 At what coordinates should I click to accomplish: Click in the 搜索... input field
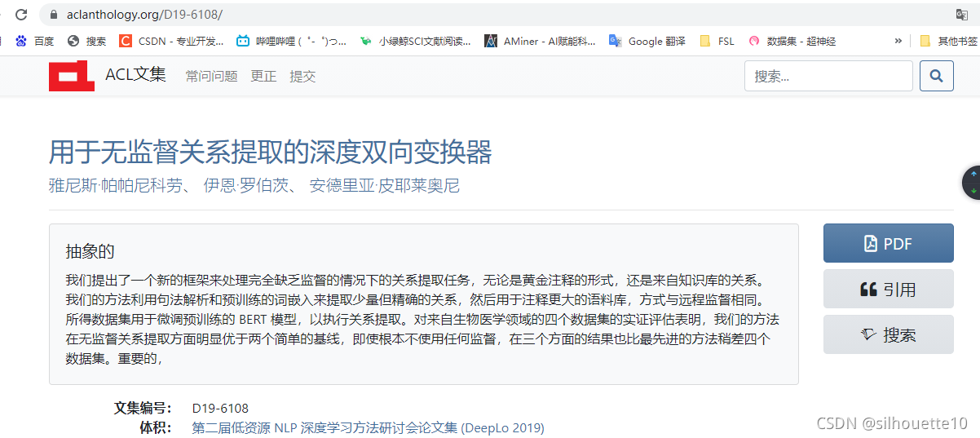[828, 76]
